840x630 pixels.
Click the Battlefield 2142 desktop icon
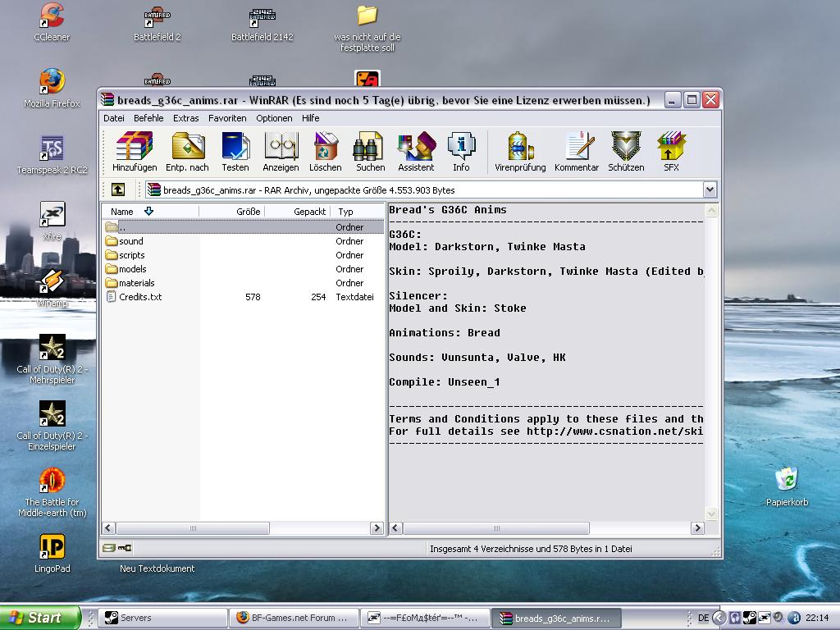pyautogui.click(x=262, y=22)
